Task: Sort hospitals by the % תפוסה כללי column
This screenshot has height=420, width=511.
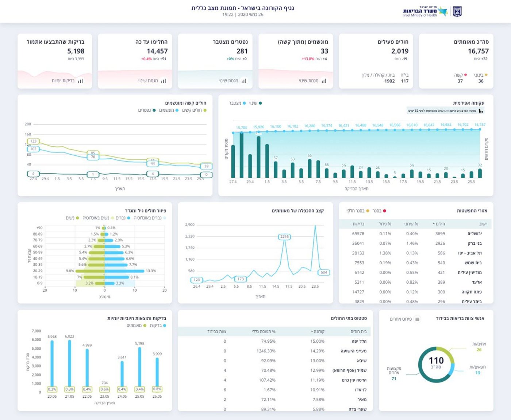Action: [264, 332]
